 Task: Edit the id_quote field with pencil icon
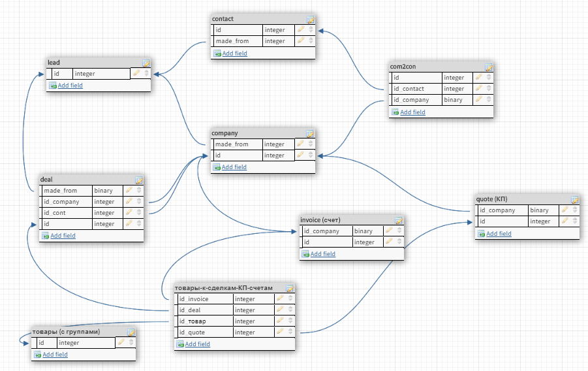click(x=280, y=332)
